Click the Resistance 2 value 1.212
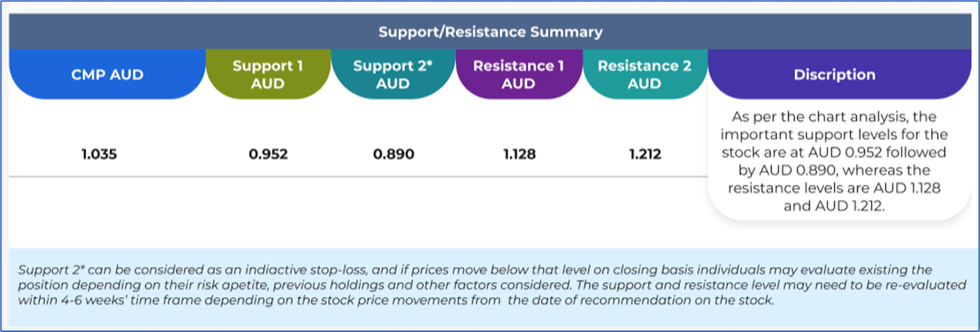 tap(644, 155)
